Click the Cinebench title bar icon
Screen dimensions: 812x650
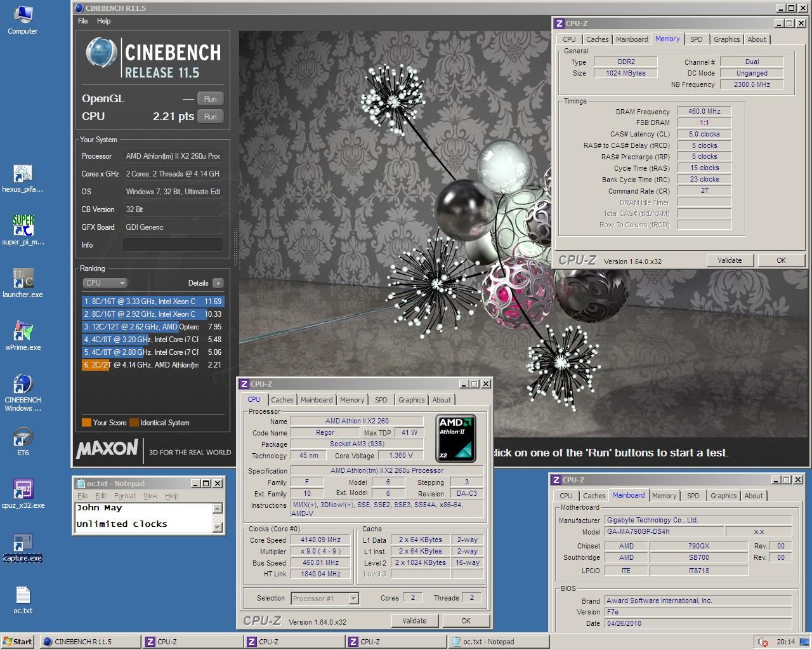coord(79,8)
